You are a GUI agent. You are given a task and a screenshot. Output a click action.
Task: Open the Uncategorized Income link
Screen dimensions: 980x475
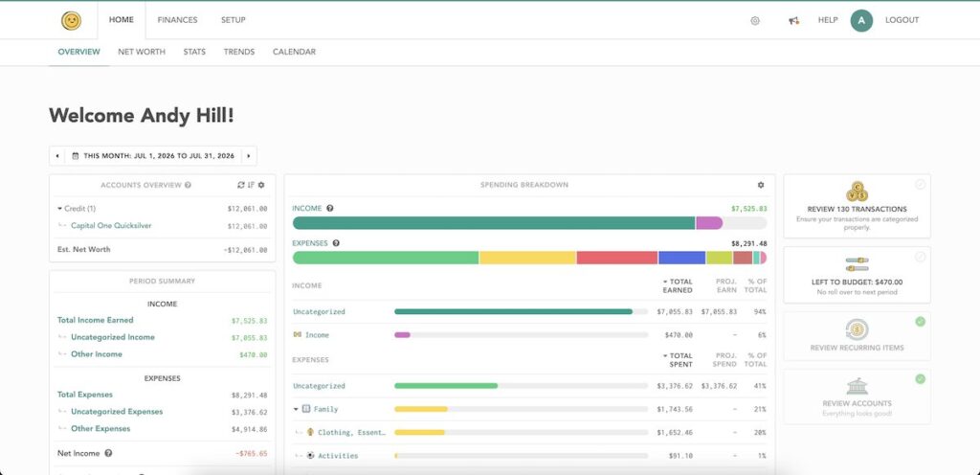tap(113, 337)
